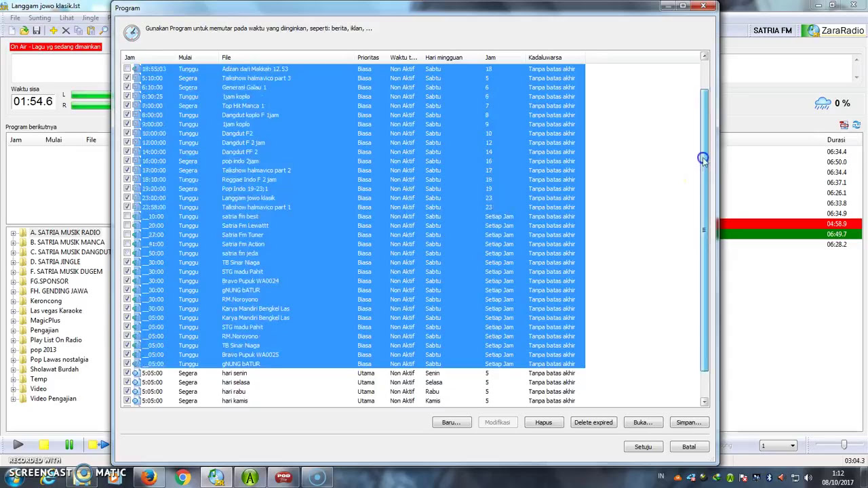
Task: Uncheck the hari senin program checkbox
Action: [127, 373]
